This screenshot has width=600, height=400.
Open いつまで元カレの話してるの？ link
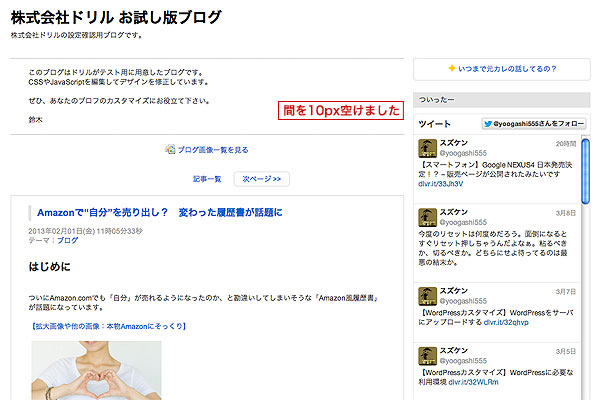point(507,69)
